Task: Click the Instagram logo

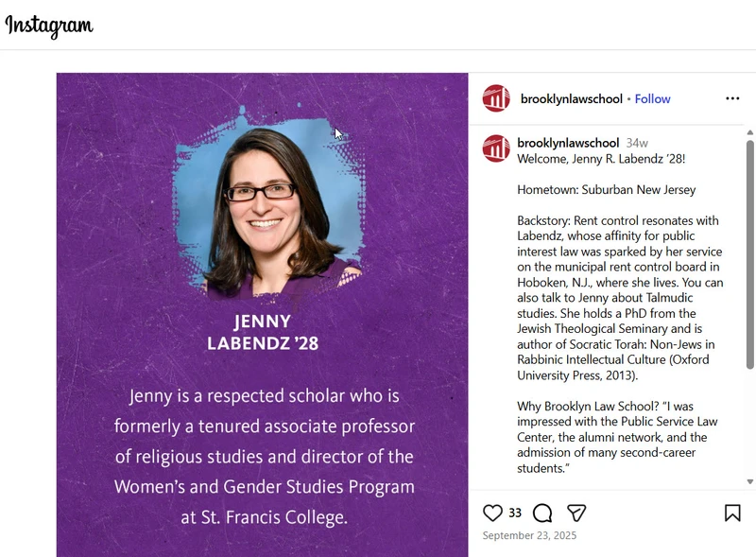Action: click(x=49, y=26)
